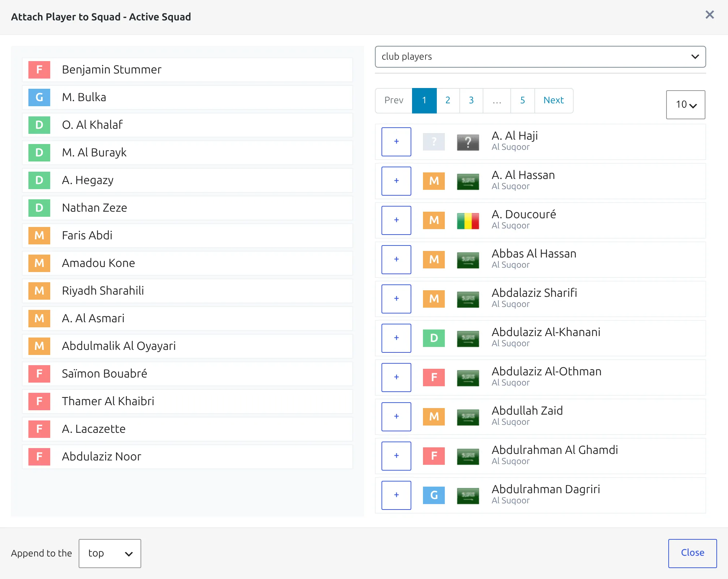Go to page 2 of players

(x=448, y=100)
